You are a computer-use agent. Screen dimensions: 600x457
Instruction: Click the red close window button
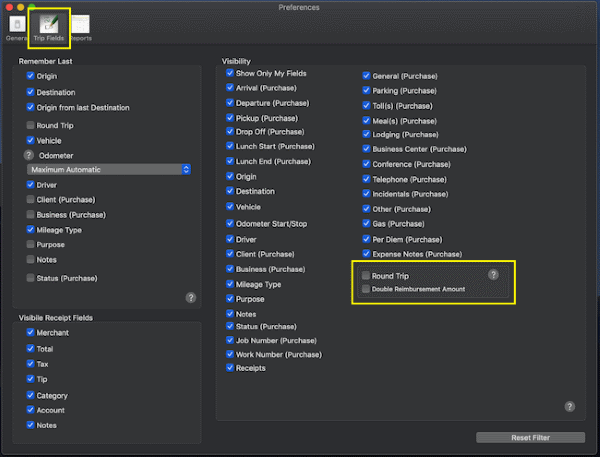pyautogui.click(x=8, y=7)
